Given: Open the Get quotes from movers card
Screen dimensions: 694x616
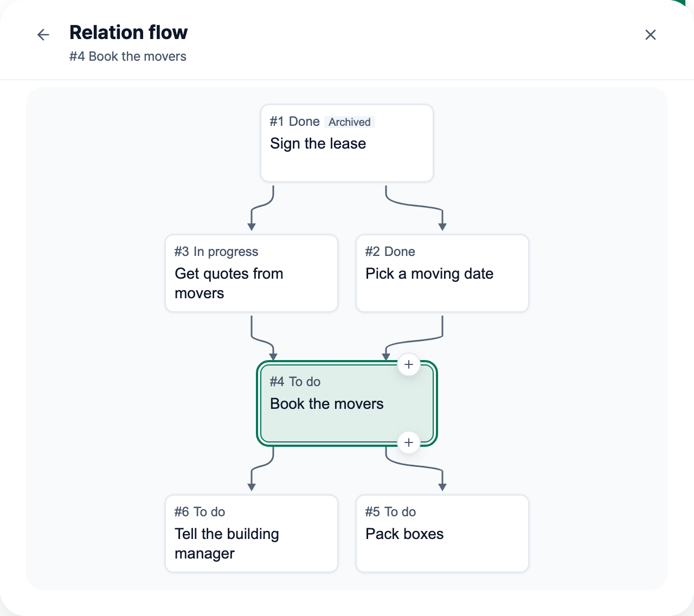Looking at the screenshot, I should (252, 273).
